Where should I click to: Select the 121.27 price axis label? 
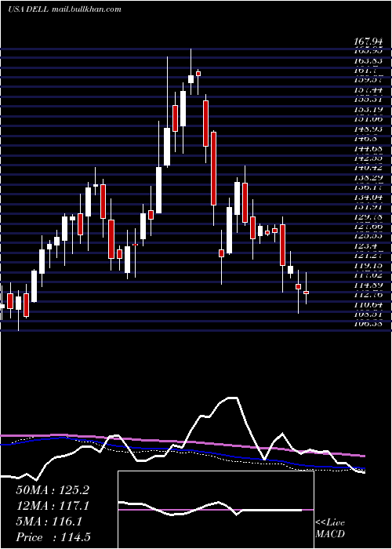pos(368,256)
